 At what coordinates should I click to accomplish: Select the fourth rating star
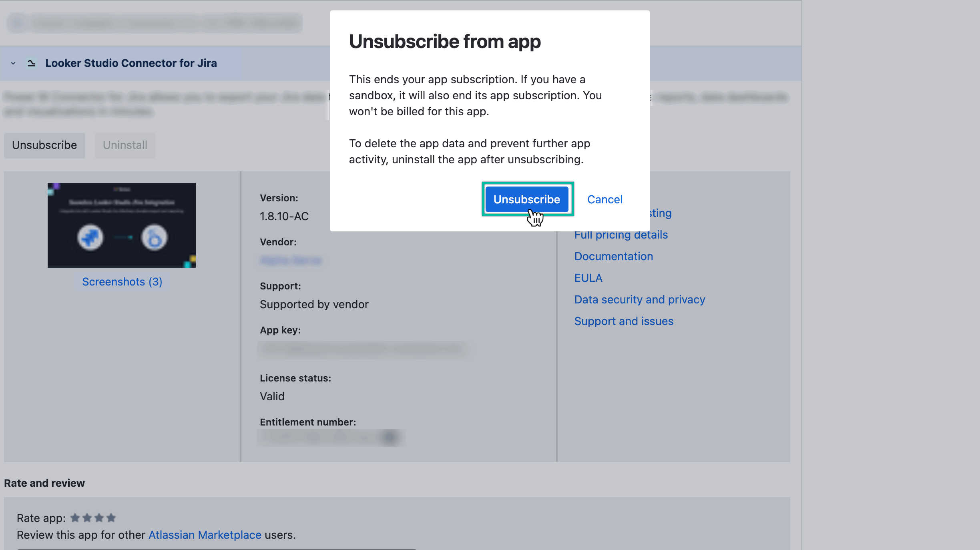(111, 518)
